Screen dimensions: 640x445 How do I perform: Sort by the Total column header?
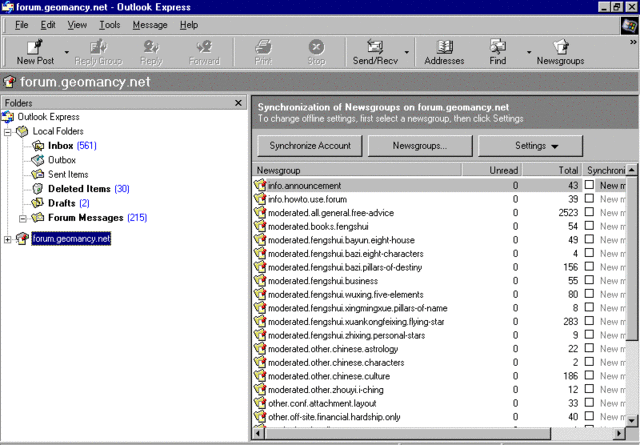pos(551,170)
